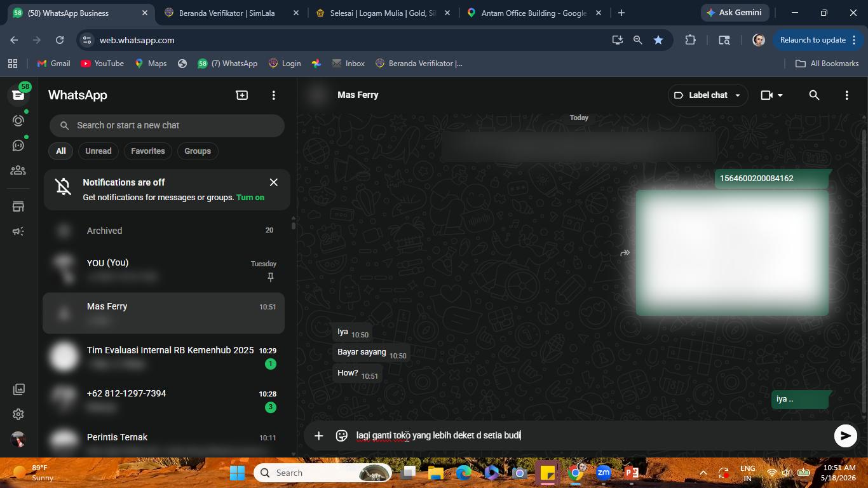Select the Groups chat filter
This screenshot has height=488, width=868.
pyautogui.click(x=198, y=151)
